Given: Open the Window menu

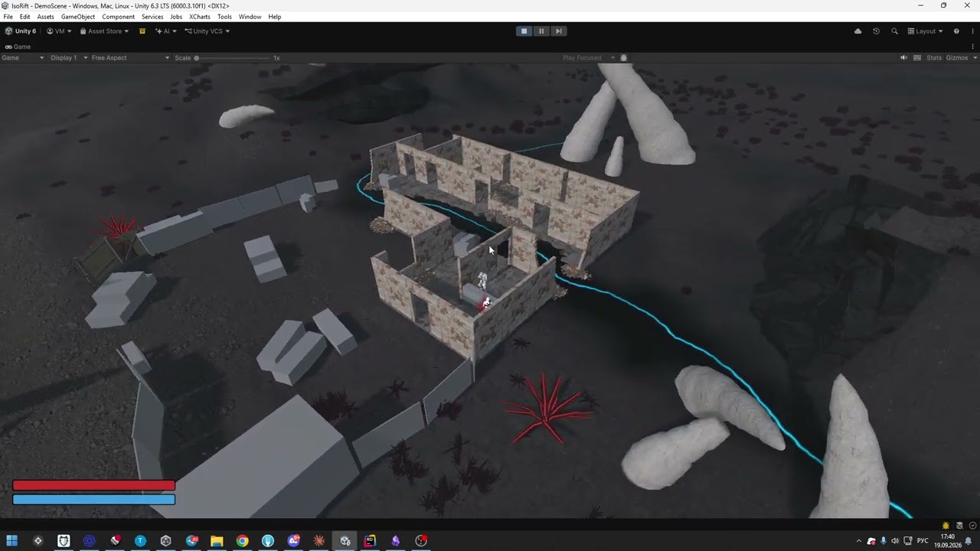Looking at the screenshot, I should (x=250, y=17).
